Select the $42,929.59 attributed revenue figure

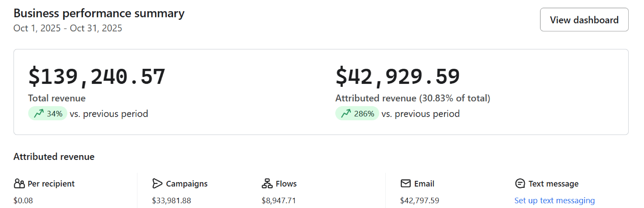coord(397,76)
